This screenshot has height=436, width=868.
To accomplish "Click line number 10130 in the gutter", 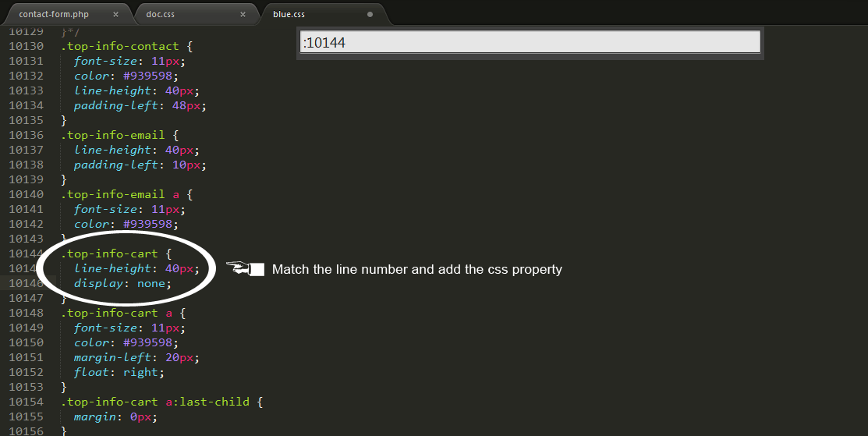I will click(27, 46).
